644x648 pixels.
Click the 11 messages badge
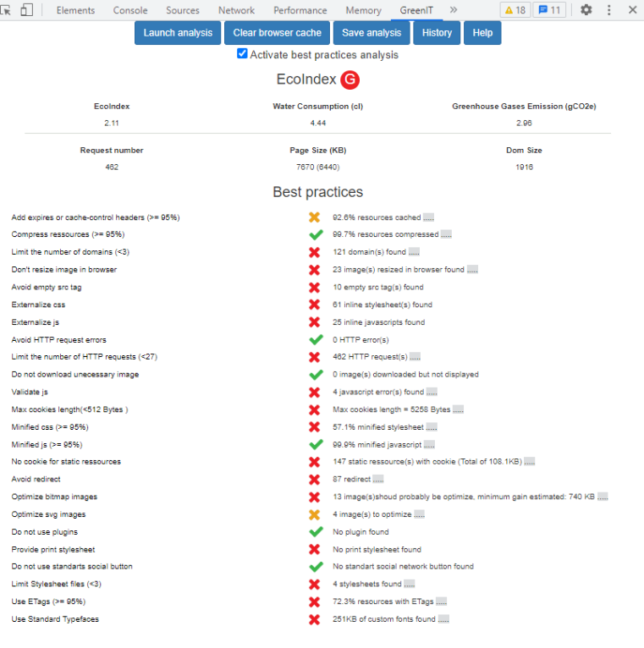549,10
